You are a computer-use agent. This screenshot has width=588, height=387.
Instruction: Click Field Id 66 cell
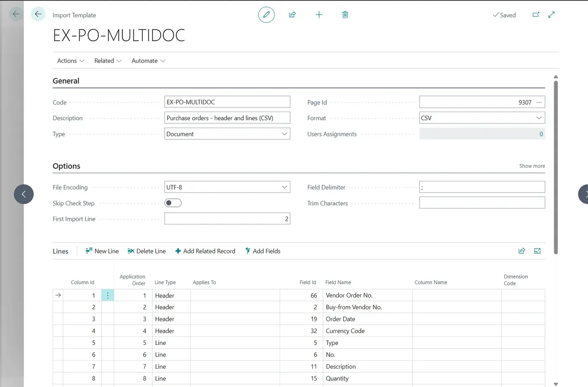point(301,295)
